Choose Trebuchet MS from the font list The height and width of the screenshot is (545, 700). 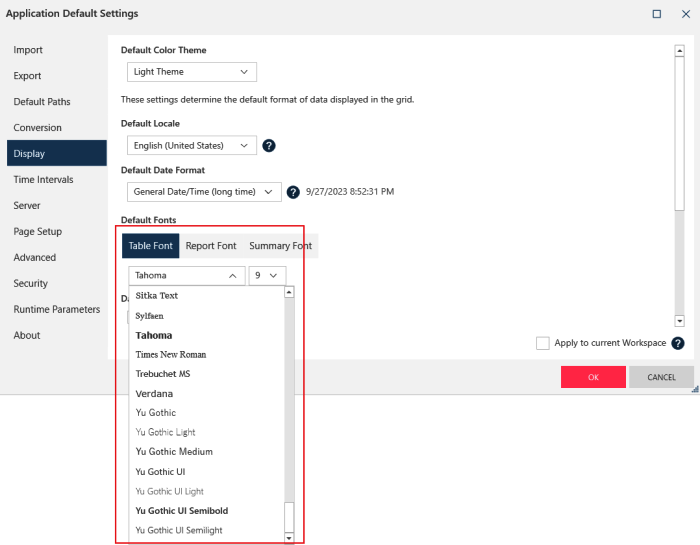click(x=207, y=374)
